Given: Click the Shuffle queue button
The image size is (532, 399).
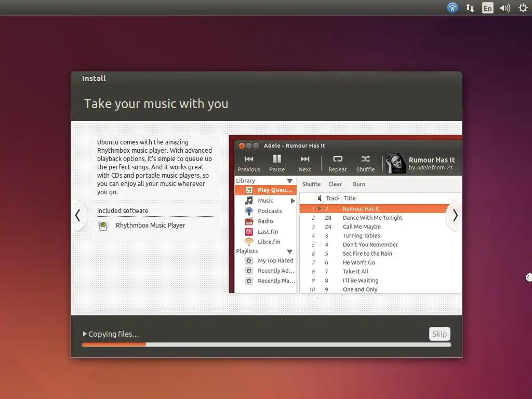Looking at the screenshot, I should pyautogui.click(x=311, y=184).
